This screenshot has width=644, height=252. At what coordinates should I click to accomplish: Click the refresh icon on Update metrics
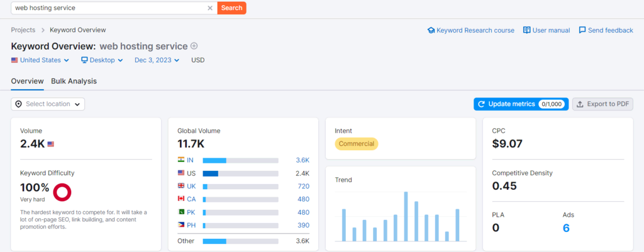482,104
